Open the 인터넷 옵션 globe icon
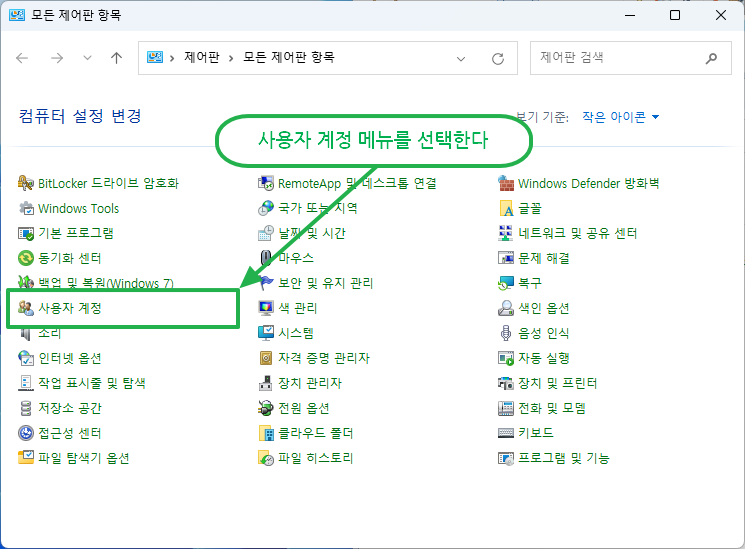745x549 pixels. 26,358
